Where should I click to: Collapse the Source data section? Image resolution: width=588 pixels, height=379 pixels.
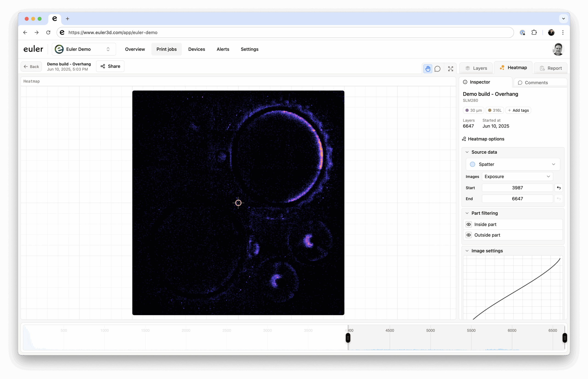pos(467,152)
